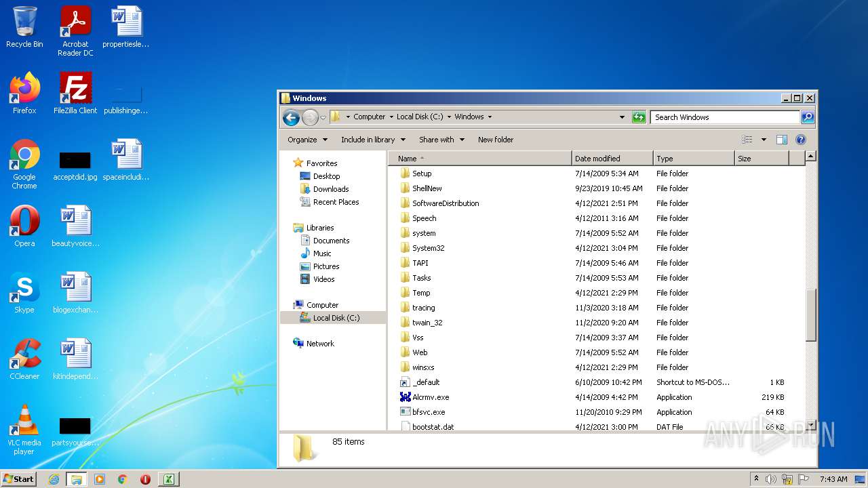
Task: Sort by Date modified column header
Action: [x=612, y=159]
